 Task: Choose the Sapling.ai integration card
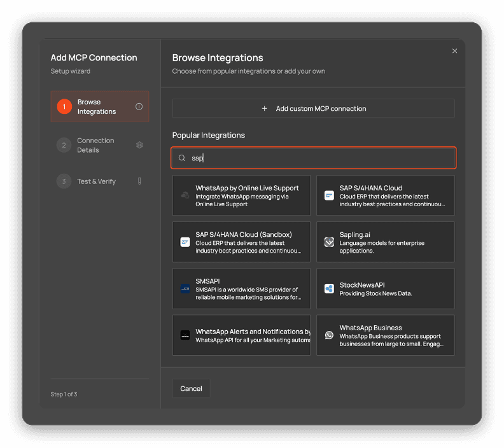click(386, 242)
